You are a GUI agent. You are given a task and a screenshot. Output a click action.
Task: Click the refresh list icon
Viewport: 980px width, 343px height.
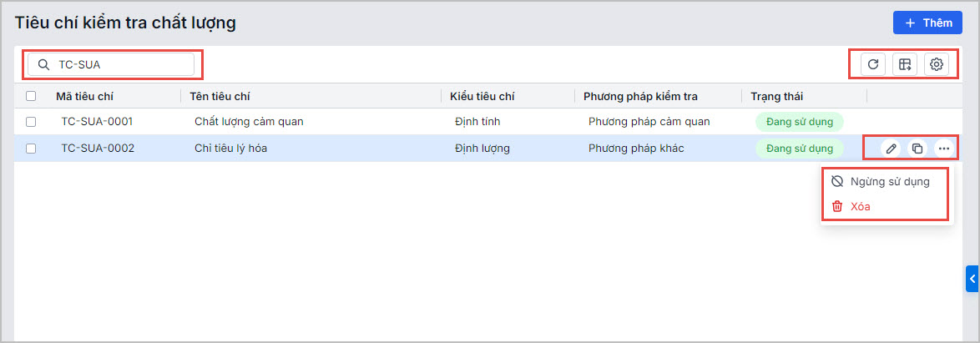point(873,64)
